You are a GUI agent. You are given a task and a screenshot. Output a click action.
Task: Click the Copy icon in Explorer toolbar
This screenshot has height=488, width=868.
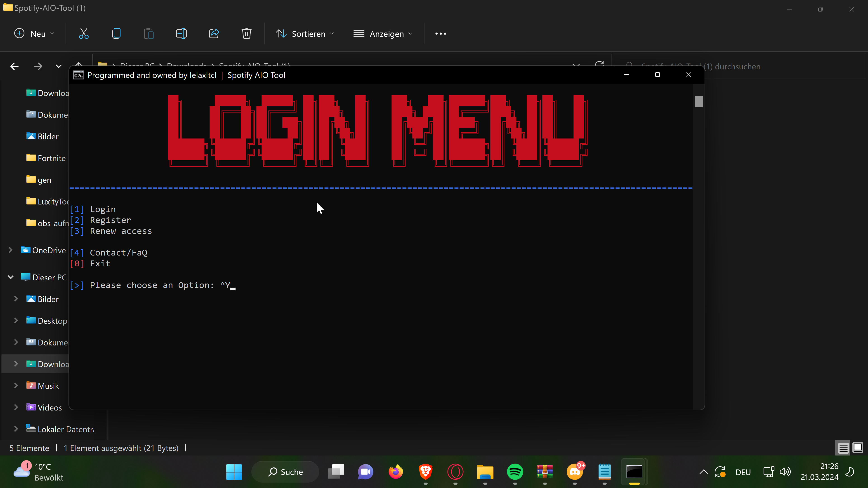pos(116,34)
